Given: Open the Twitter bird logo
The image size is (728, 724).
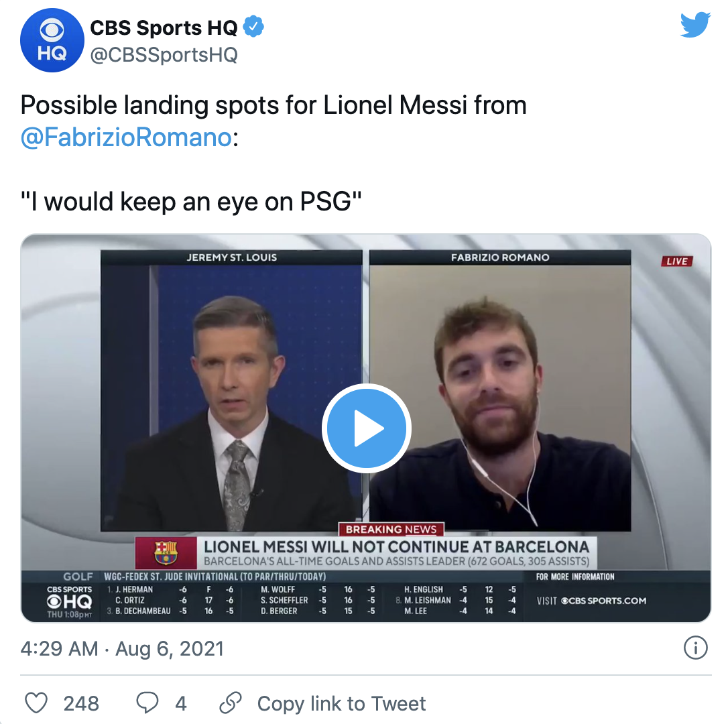Looking at the screenshot, I should (x=695, y=25).
